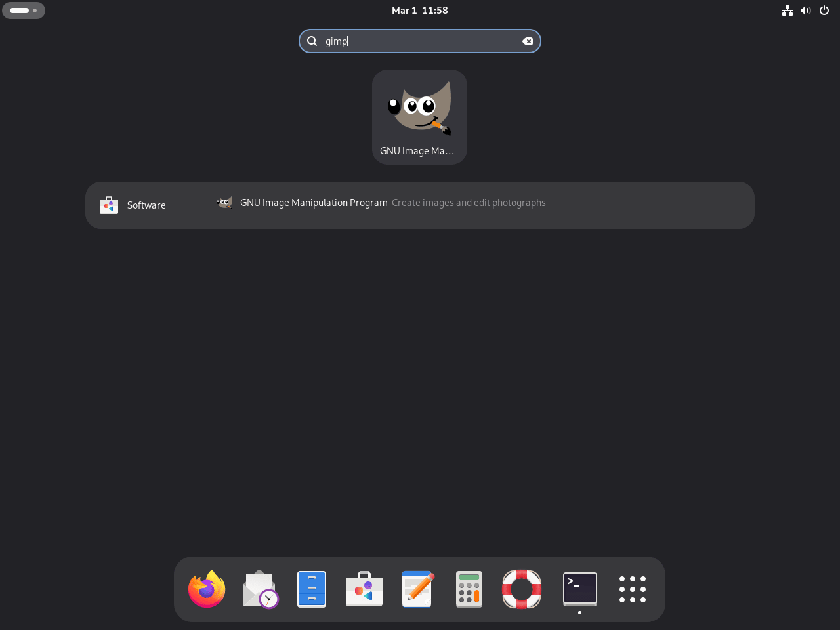Click the workspace indicator pill top-left
The width and height of the screenshot is (840, 630).
[x=23, y=10]
